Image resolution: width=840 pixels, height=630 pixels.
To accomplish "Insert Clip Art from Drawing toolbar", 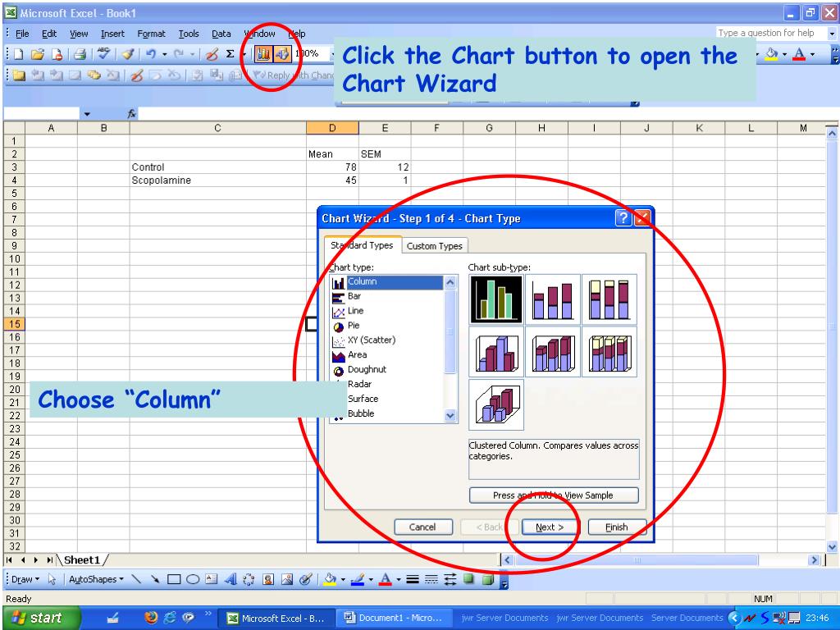I will (x=268, y=579).
